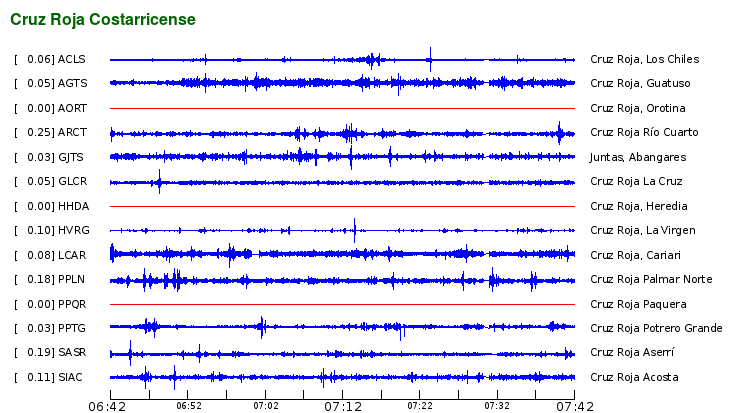
Task: Select the PPQR station code
Action: click(72, 304)
